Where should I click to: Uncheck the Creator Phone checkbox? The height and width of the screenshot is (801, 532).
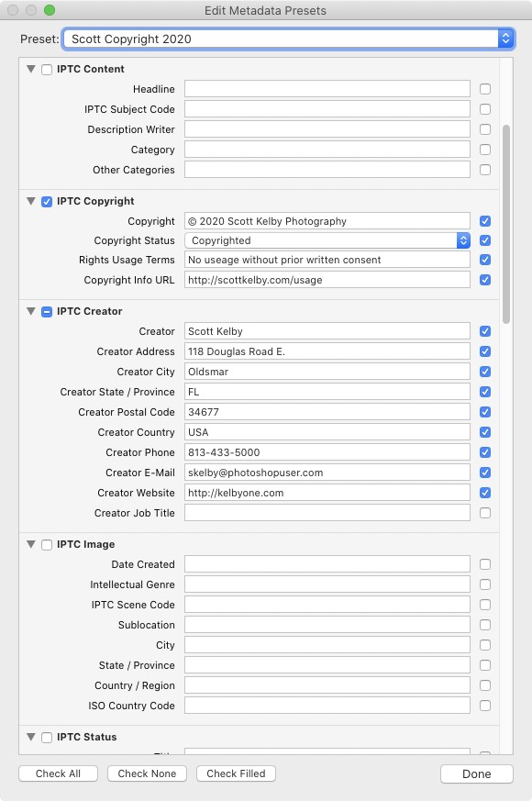pos(485,452)
